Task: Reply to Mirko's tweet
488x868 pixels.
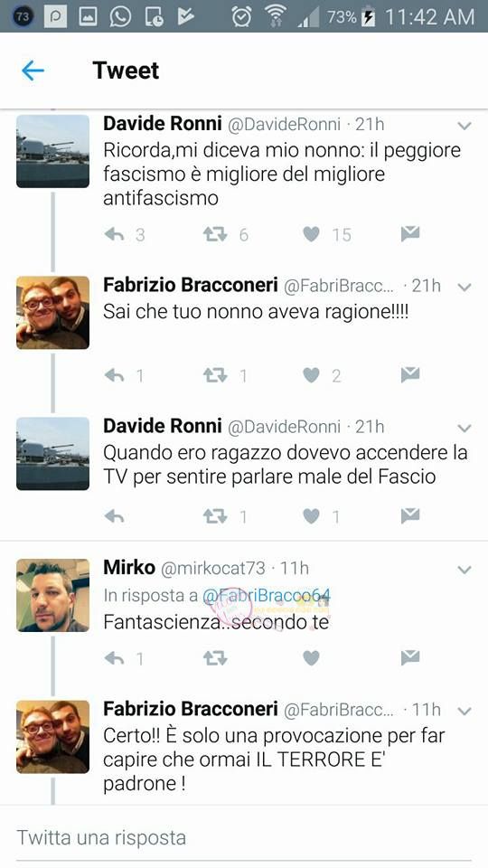Action: tap(115, 657)
